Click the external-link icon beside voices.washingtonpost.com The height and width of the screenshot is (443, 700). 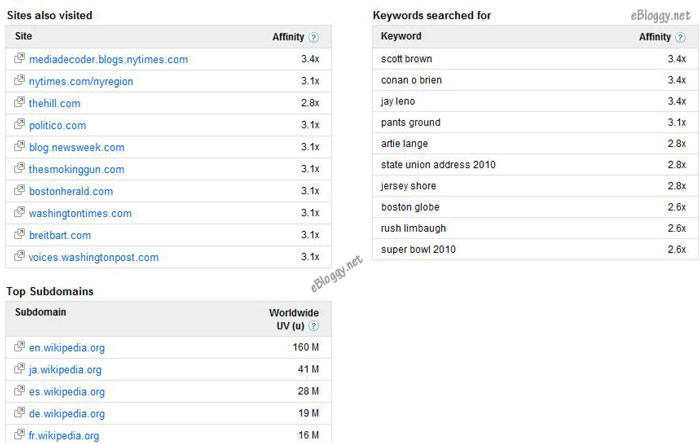(19, 256)
